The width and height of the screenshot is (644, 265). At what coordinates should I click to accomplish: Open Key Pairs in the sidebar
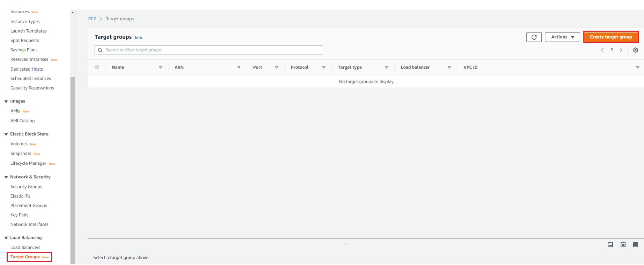click(x=19, y=215)
